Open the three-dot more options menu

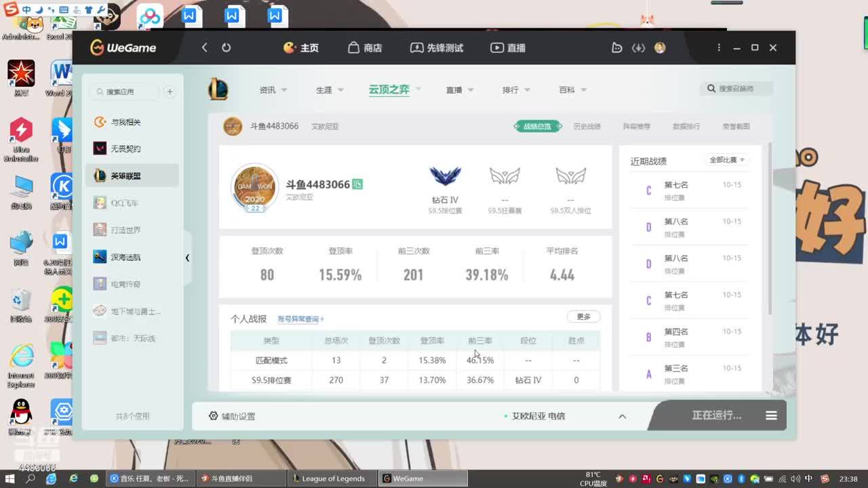pos(719,47)
